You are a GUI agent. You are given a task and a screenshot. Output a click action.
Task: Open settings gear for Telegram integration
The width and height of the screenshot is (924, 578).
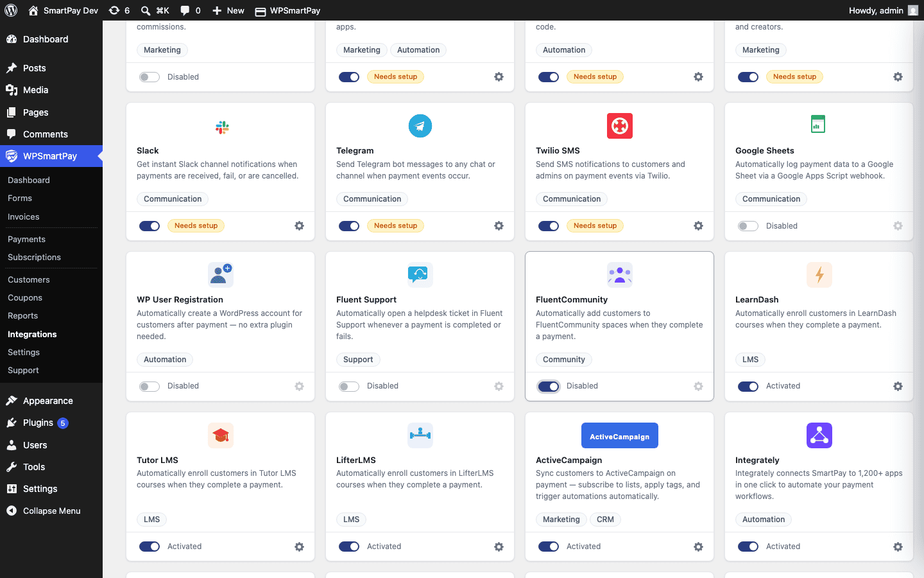click(499, 225)
